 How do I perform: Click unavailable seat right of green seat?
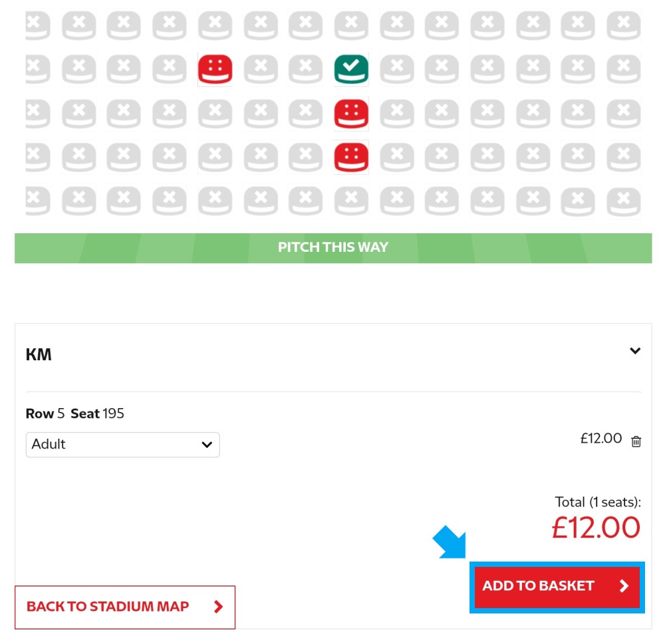[396, 68]
